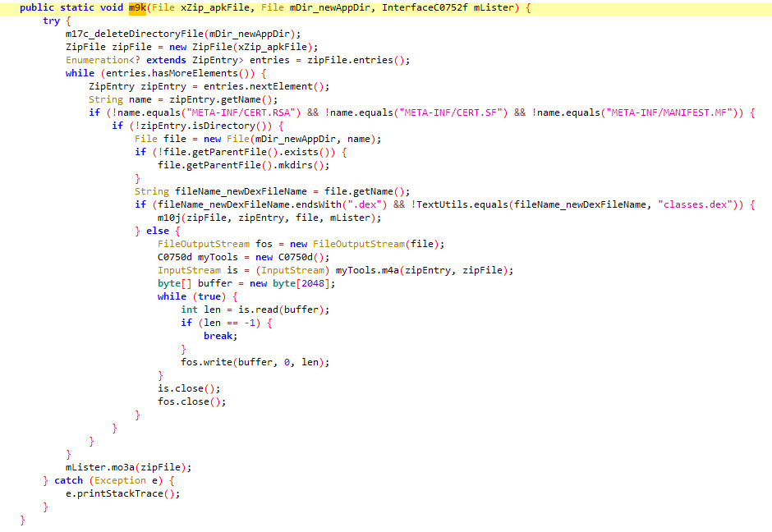Click the void return type

111,7
